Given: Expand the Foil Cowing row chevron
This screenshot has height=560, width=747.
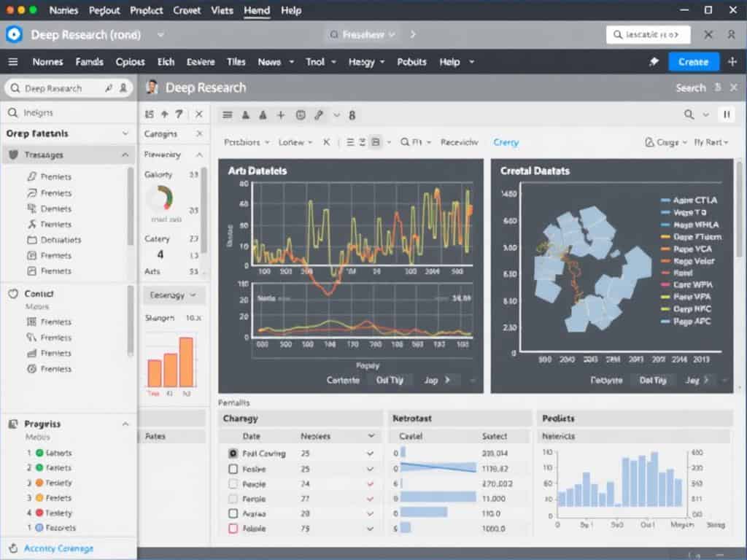Looking at the screenshot, I should click(x=370, y=454).
